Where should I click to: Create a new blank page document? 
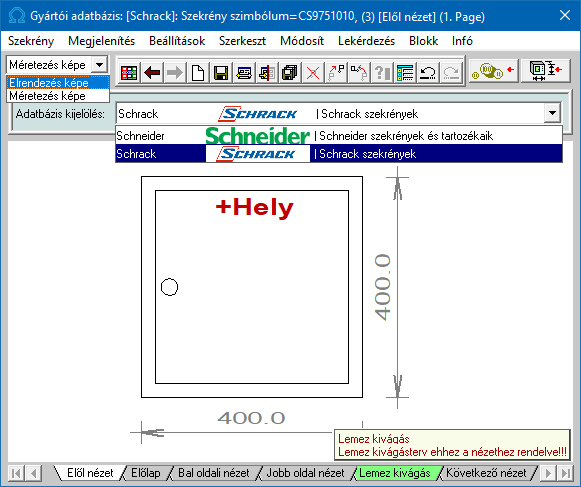tap(198, 72)
